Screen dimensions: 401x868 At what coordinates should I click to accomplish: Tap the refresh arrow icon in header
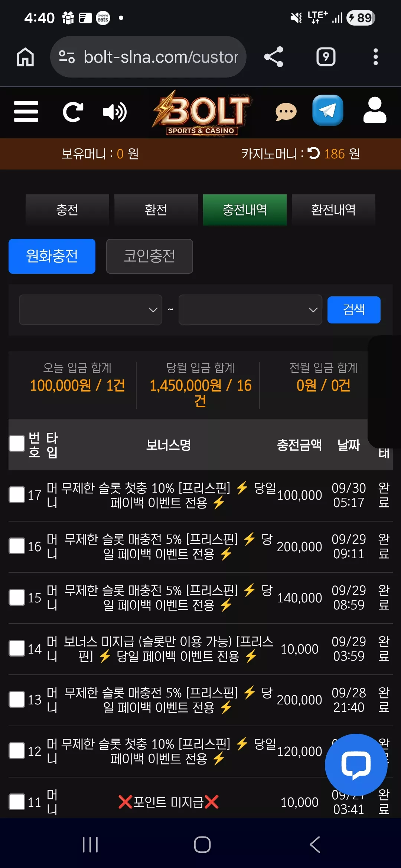73,112
